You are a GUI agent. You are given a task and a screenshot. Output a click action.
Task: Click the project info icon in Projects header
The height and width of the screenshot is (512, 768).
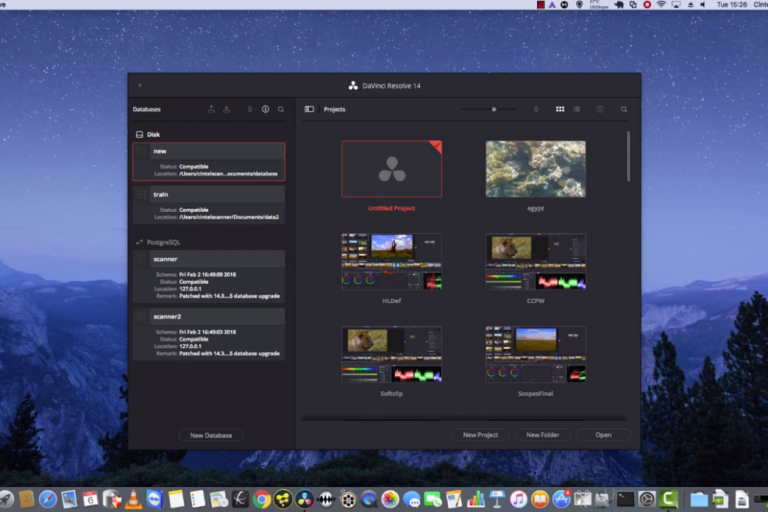coord(600,109)
